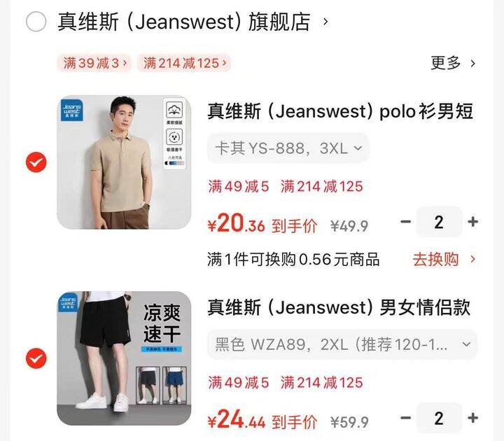Uncheck the polo shirt item

point(36,162)
